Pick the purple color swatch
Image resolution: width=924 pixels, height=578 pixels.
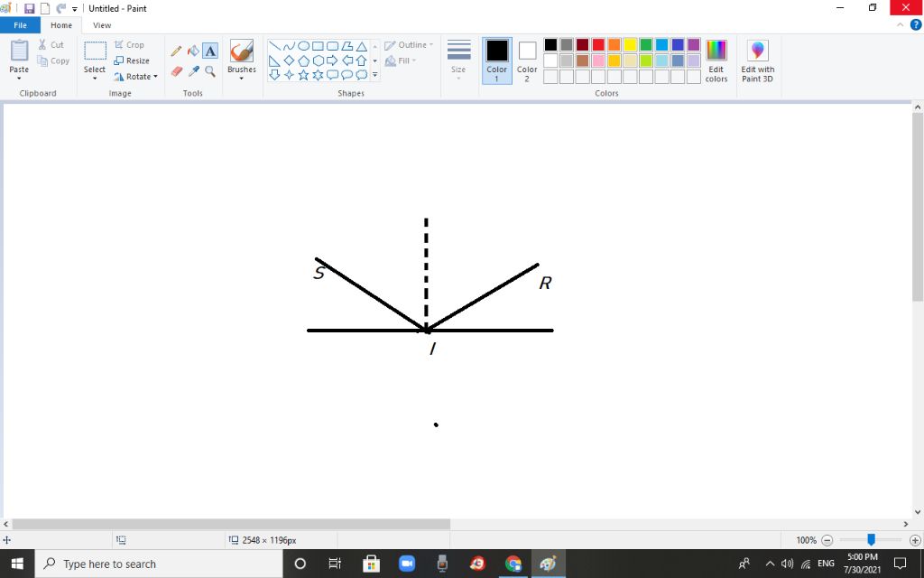694,45
